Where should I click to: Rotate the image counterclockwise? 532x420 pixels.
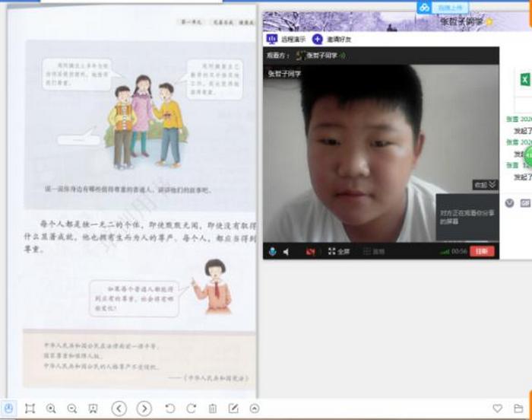coord(170,409)
